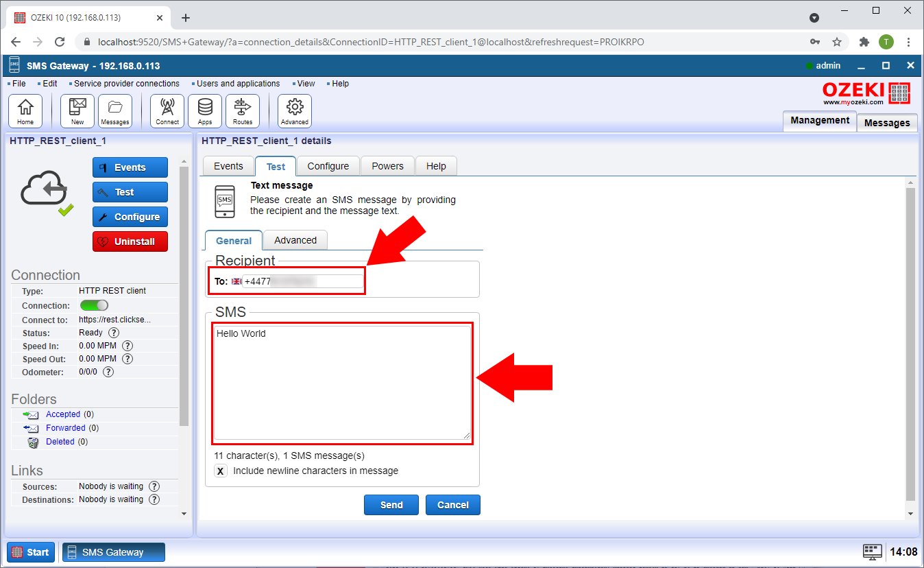The width and height of the screenshot is (924, 568).
Task: Open the Messages folder toolbar icon
Action: [115, 110]
